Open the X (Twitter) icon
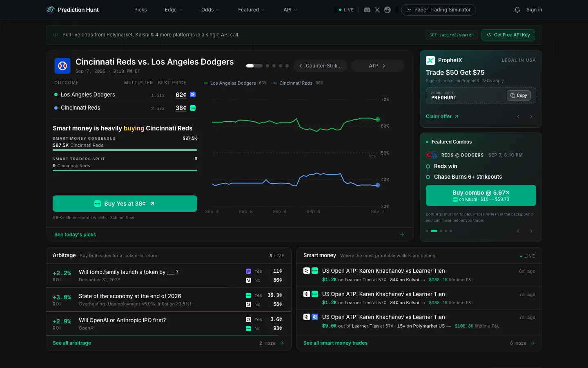Screen dimensions: 588x368 pos(377,10)
